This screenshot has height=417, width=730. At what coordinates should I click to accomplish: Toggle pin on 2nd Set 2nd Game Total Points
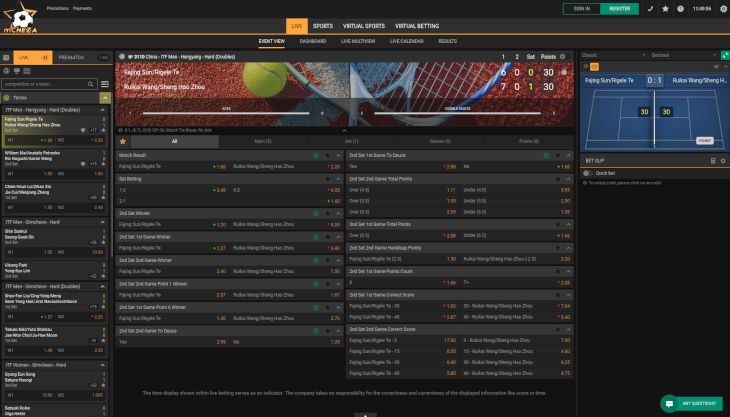click(558, 179)
